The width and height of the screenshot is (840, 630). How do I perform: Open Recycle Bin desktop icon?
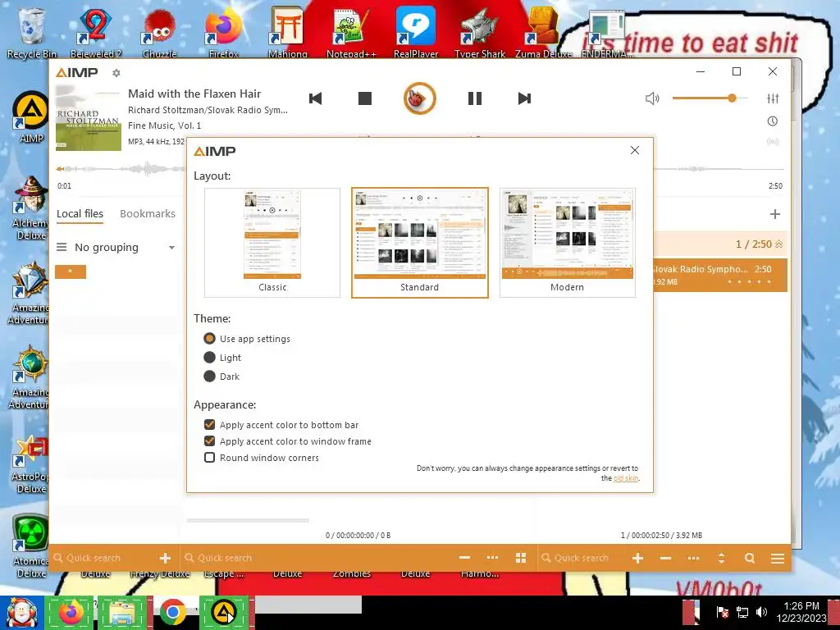(x=31, y=32)
